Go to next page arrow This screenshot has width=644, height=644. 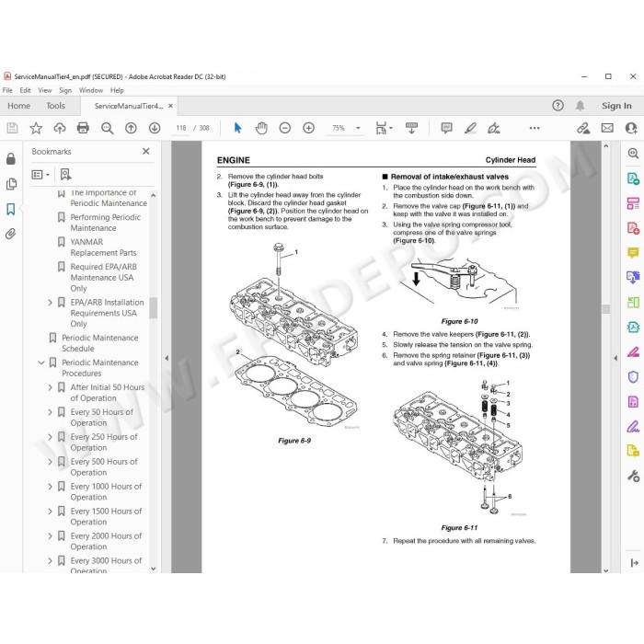click(155, 128)
